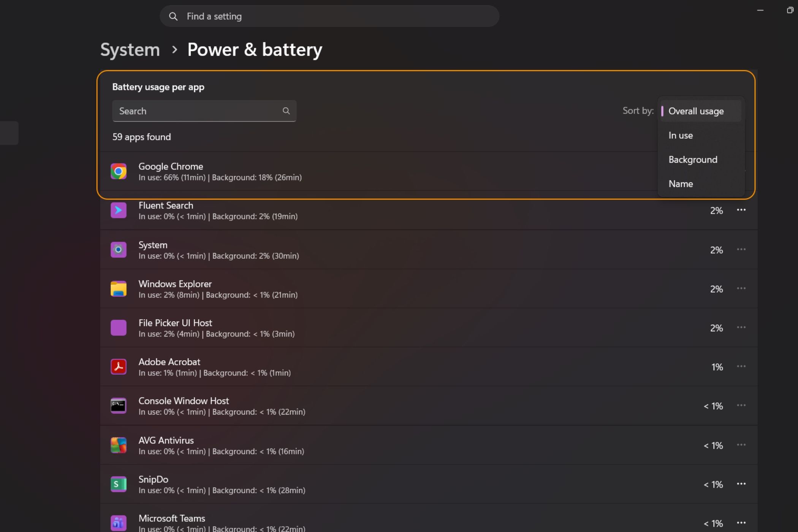Open more options for Microsoft Teams

741,523
